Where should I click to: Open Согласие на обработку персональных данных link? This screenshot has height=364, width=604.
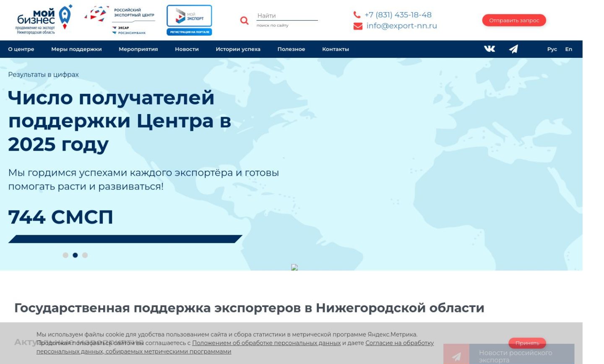click(x=235, y=347)
